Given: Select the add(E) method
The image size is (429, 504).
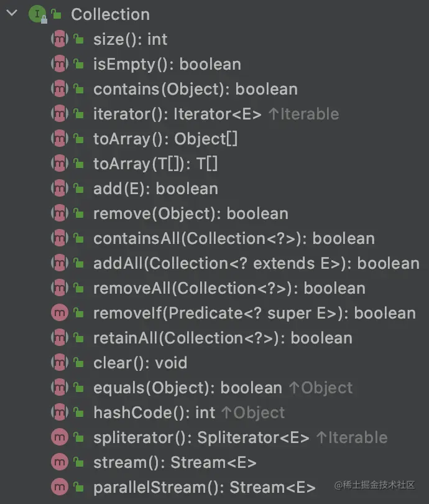Looking at the screenshot, I should [155, 189].
